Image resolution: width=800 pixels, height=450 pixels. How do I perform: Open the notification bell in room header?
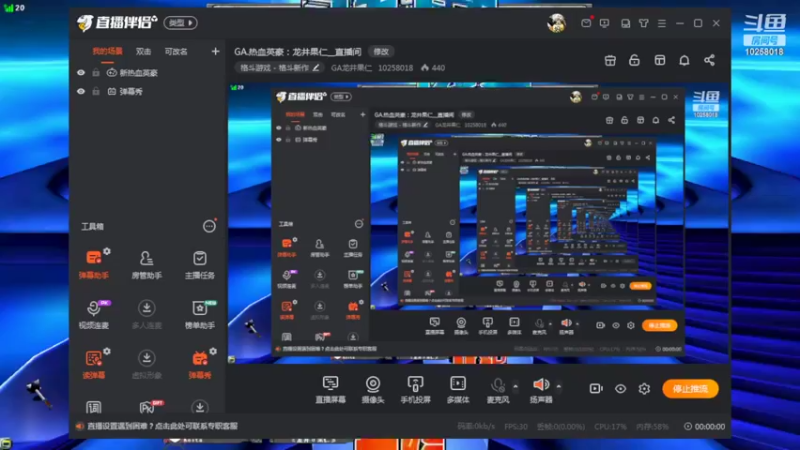point(684,60)
